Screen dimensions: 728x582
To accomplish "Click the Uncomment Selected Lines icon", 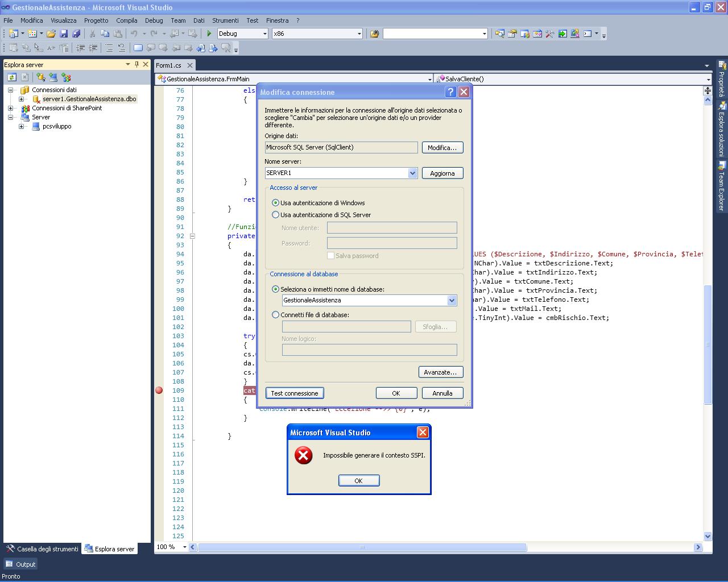I will click(121, 48).
